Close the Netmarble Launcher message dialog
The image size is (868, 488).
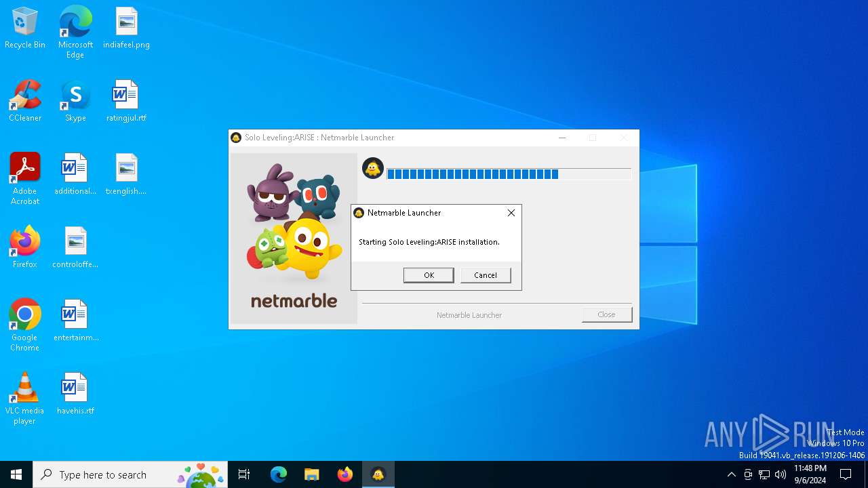click(511, 213)
